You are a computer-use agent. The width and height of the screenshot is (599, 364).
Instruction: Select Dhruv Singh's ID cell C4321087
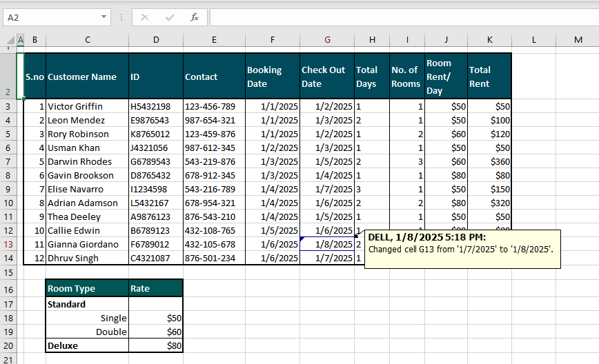[x=155, y=258]
